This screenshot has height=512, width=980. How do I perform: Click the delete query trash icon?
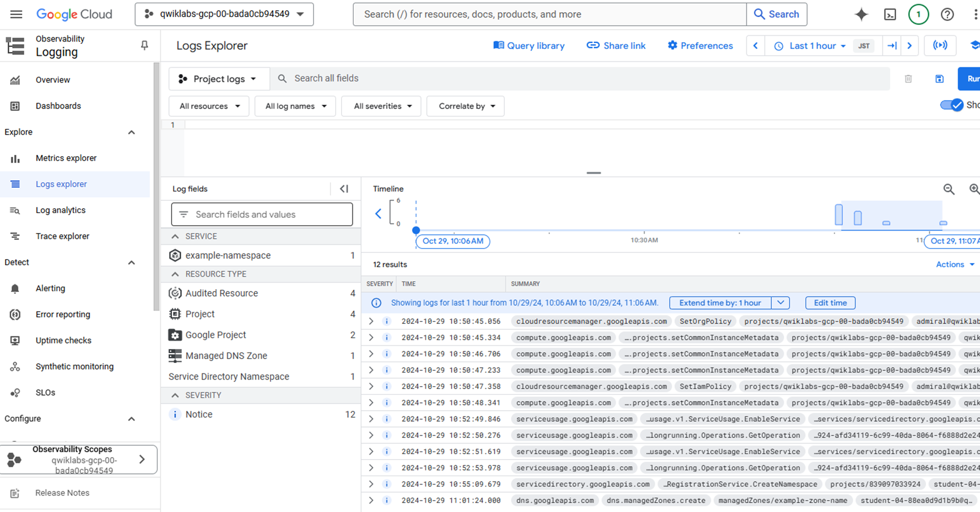click(x=908, y=79)
